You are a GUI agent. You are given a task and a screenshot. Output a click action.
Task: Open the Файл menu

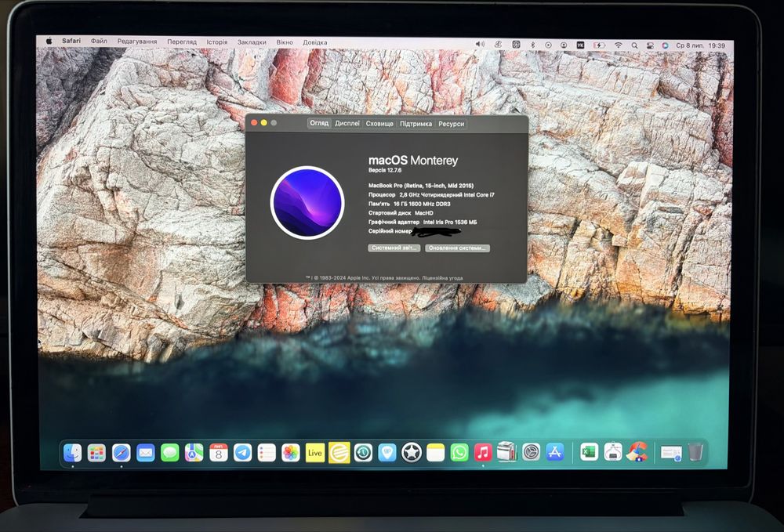point(99,42)
